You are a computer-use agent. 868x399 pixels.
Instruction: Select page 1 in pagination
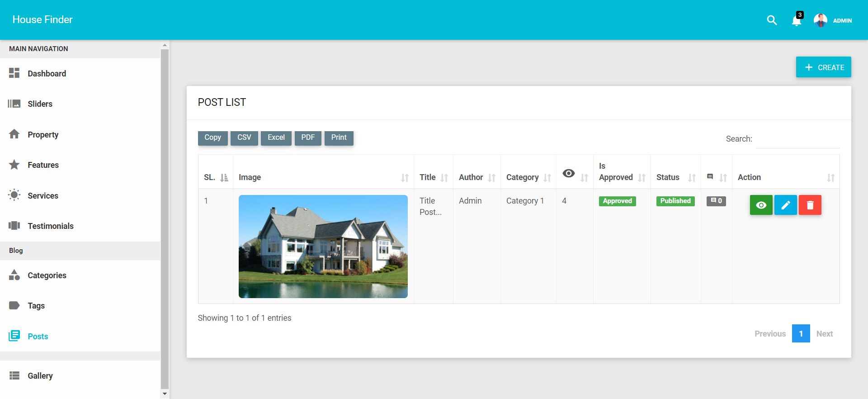(x=801, y=333)
